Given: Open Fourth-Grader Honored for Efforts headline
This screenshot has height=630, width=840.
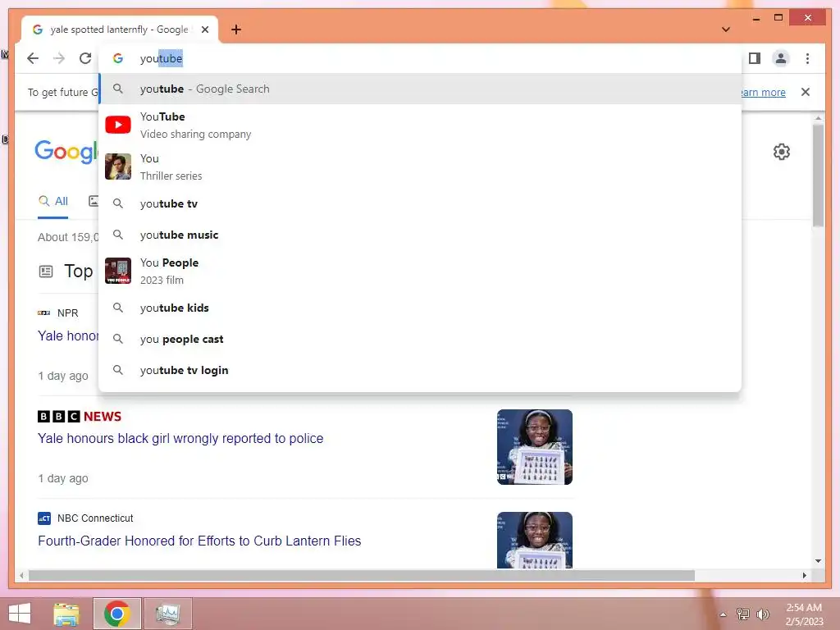Looking at the screenshot, I should pyautogui.click(x=199, y=541).
